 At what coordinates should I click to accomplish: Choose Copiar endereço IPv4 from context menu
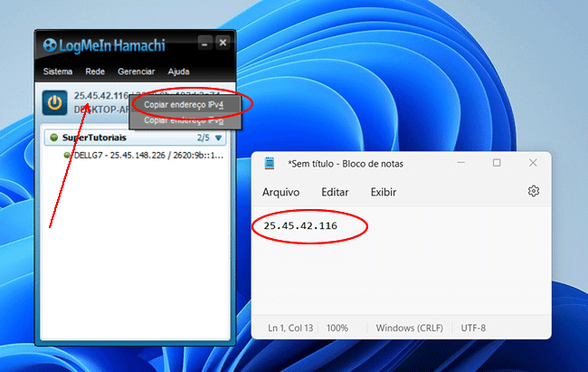pos(185,105)
